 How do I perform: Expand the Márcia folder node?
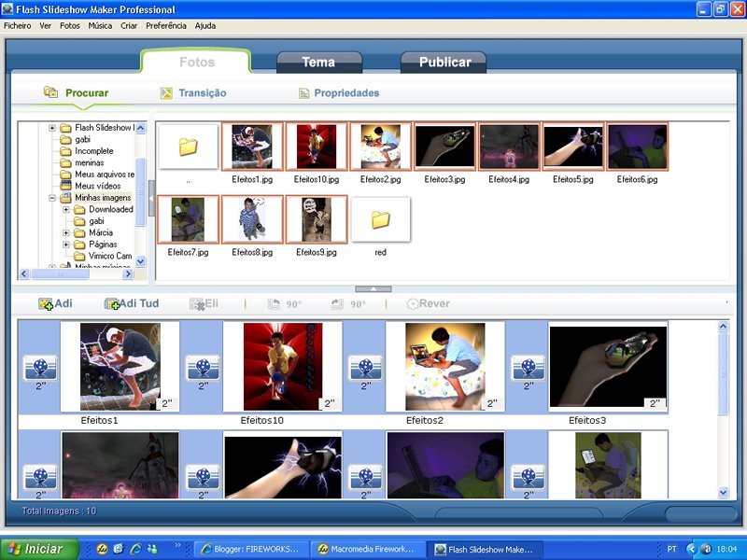pyautogui.click(x=66, y=232)
